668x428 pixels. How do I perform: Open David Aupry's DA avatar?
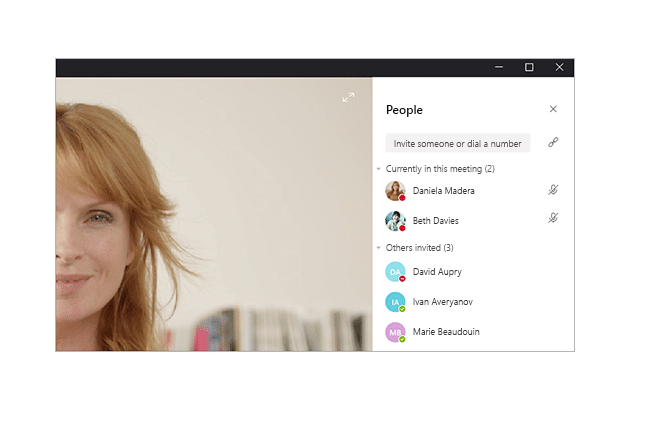395,272
